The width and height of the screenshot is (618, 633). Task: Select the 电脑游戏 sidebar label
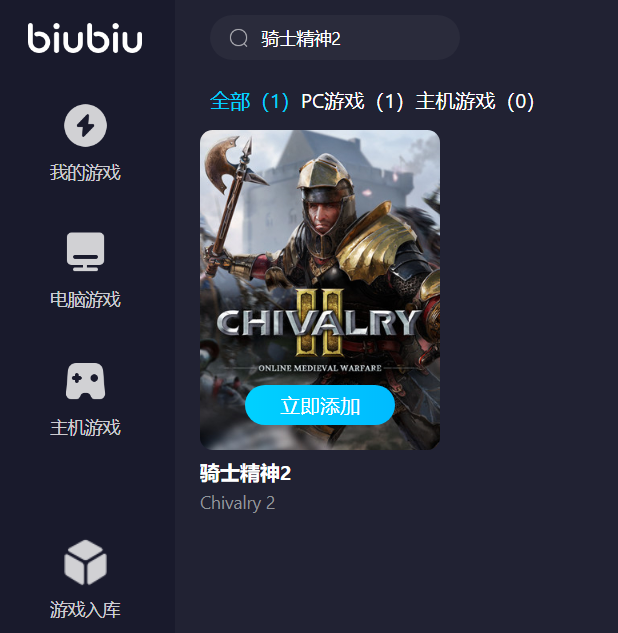[x=85, y=300]
